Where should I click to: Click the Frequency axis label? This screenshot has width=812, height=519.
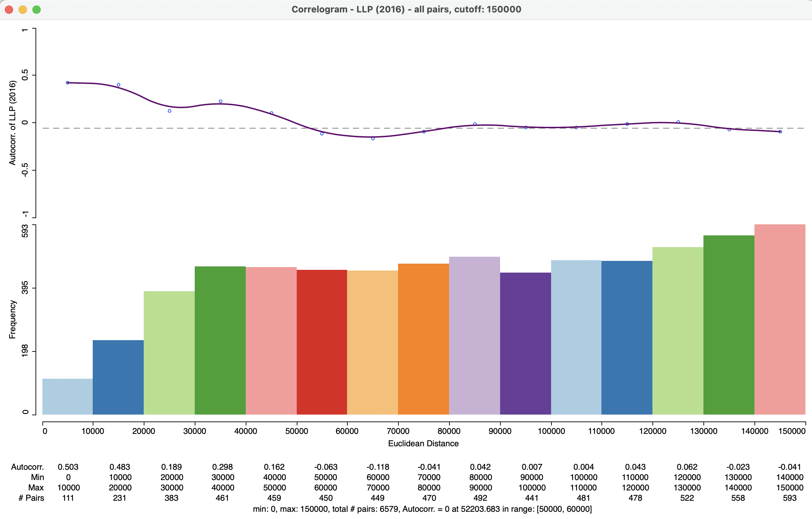(12, 319)
